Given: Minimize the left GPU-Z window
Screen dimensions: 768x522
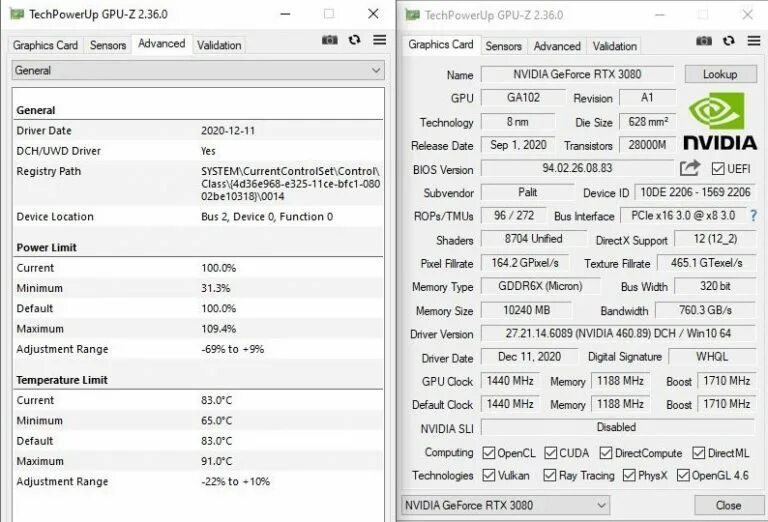Looking at the screenshot, I should point(286,14).
